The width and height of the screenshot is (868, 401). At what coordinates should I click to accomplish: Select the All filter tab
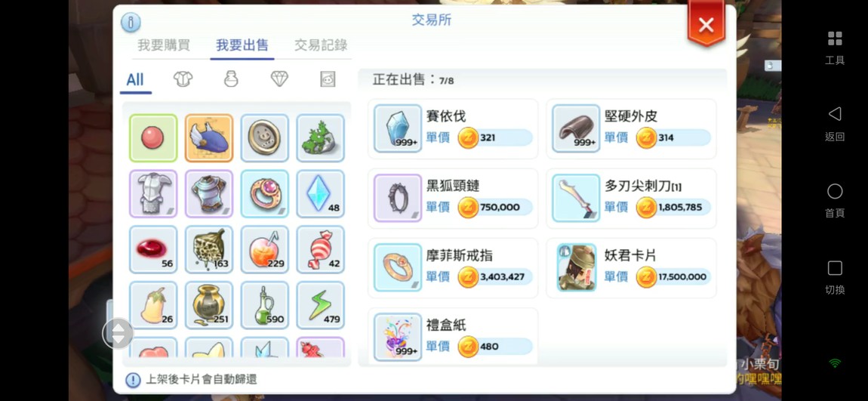[x=135, y=80]
